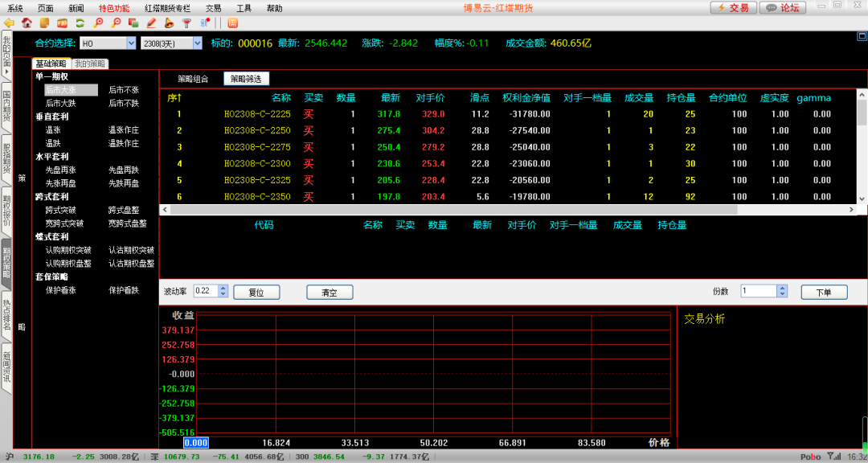The image size is (868, 463).
Task: Open the 2308(3天) expiry month dropdown
Action: (x=196, y=43)
